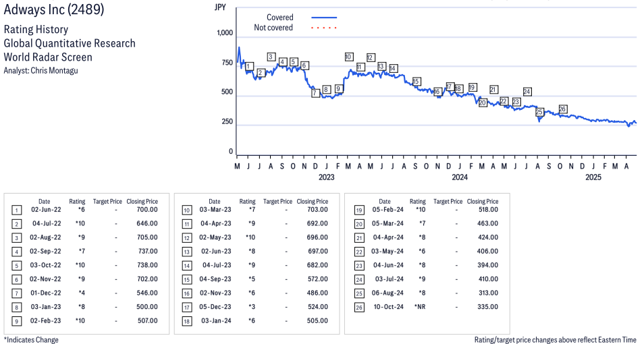644x344 pixels.
Task: Click chart marker 26 on the chart
Action: point(563,109)
